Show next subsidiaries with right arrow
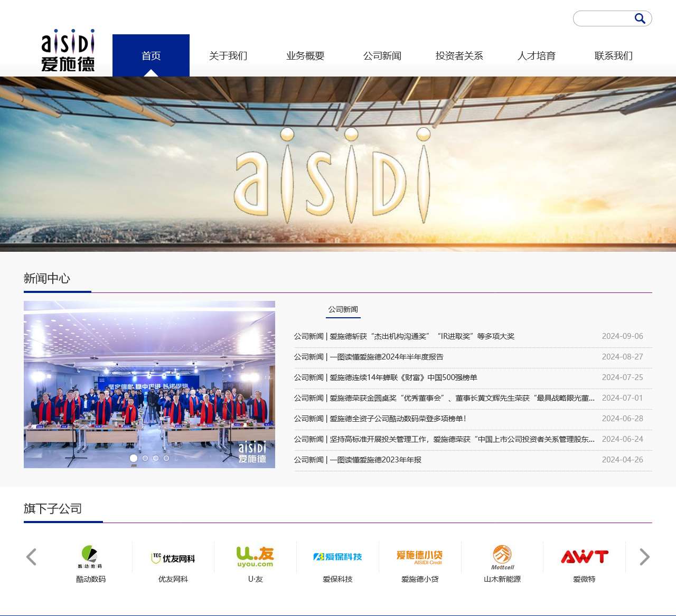 click(x=644, y=557)
